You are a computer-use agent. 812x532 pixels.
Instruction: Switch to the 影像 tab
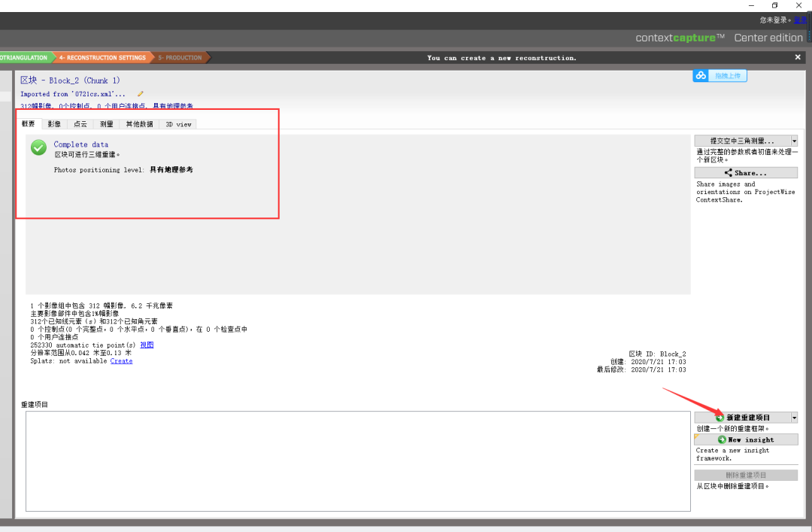(54, 124)
